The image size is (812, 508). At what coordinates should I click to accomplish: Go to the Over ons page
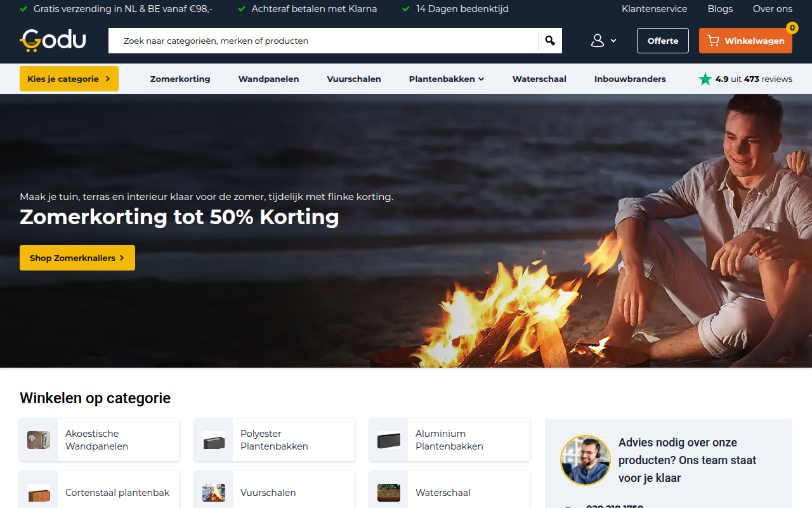coord(773,9)
